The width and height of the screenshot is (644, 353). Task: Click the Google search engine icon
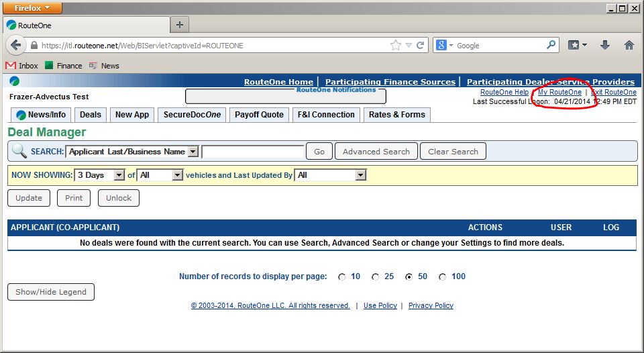[441, 45]
